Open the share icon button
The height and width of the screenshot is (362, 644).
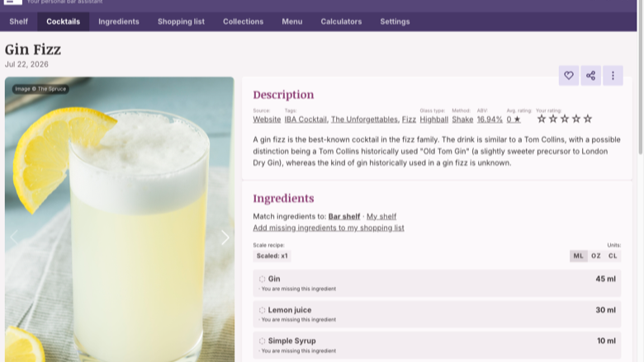[x=590, y=75]
